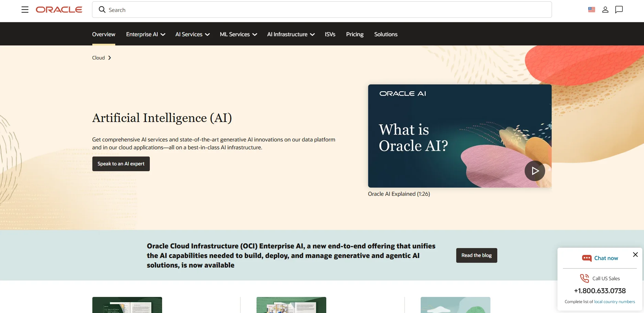
Task: Click the Read the blog button
Action: (476, 255)
